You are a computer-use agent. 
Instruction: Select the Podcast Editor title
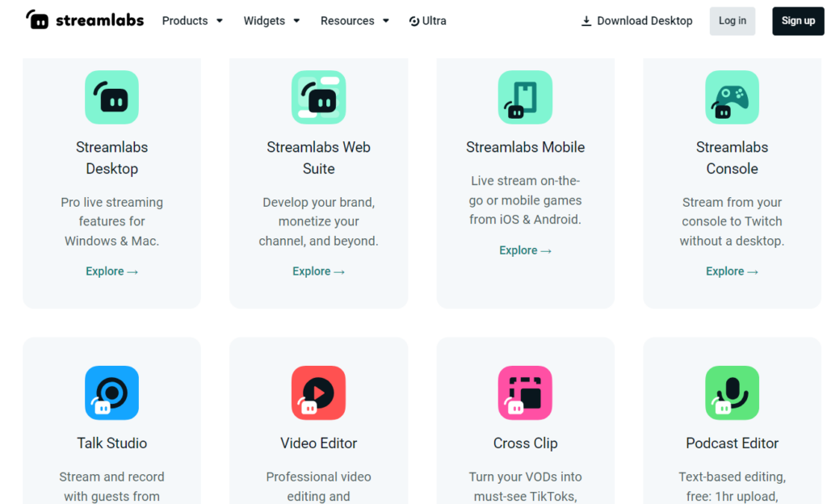point(732,443)
